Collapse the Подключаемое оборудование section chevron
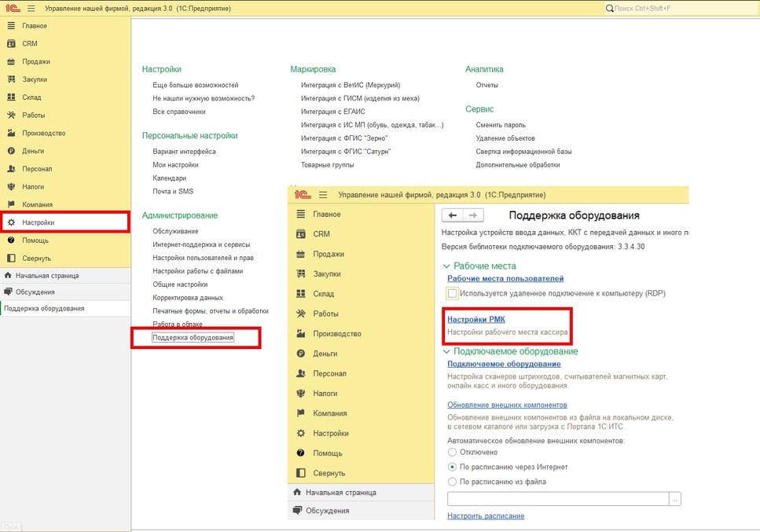760x532 pixels. pyautogui.click(x=446, y=351)
